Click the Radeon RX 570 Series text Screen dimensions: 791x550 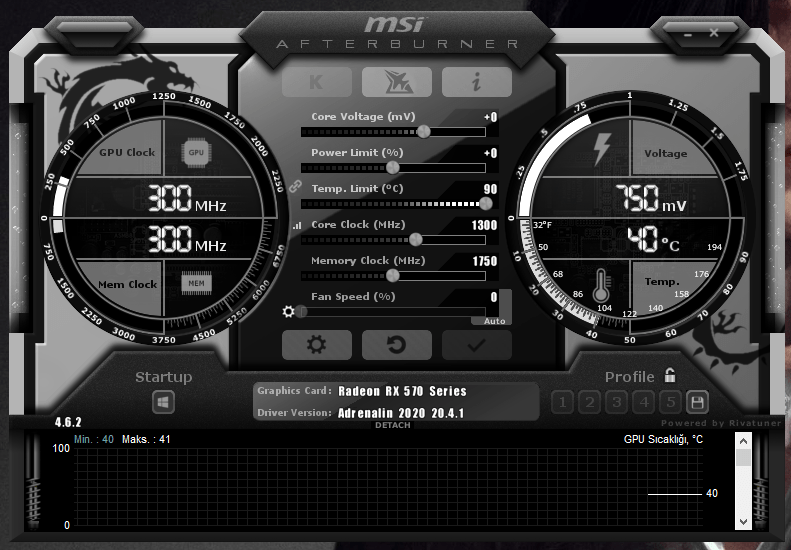(402, 391)
